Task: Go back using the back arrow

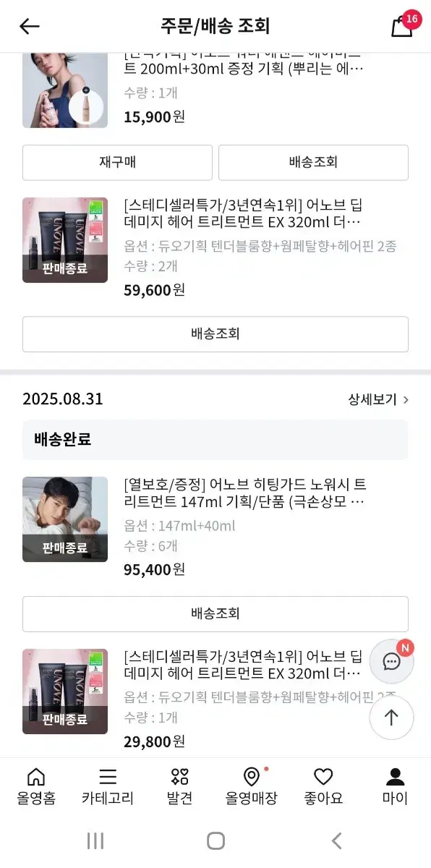Action: click(x=28, y=26)
